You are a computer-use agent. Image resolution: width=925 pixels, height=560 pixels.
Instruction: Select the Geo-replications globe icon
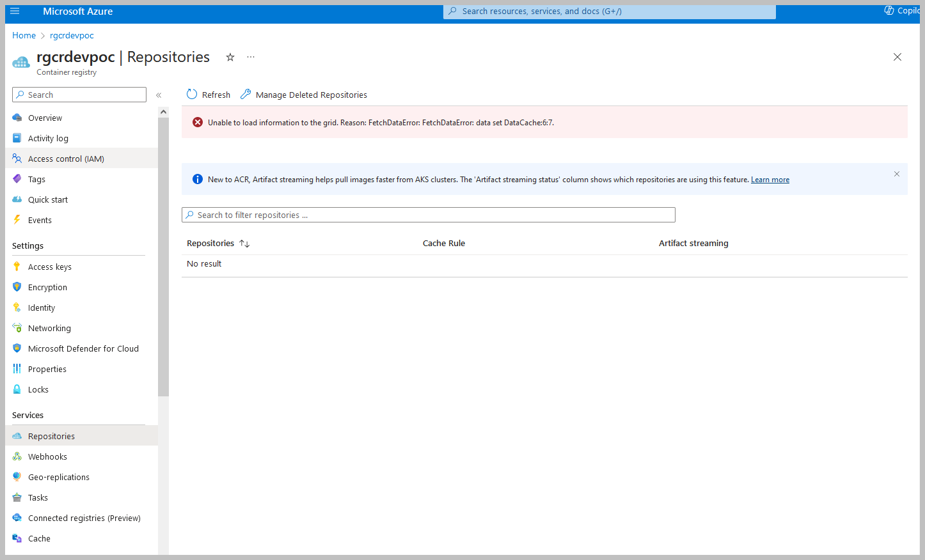(17, 477)
